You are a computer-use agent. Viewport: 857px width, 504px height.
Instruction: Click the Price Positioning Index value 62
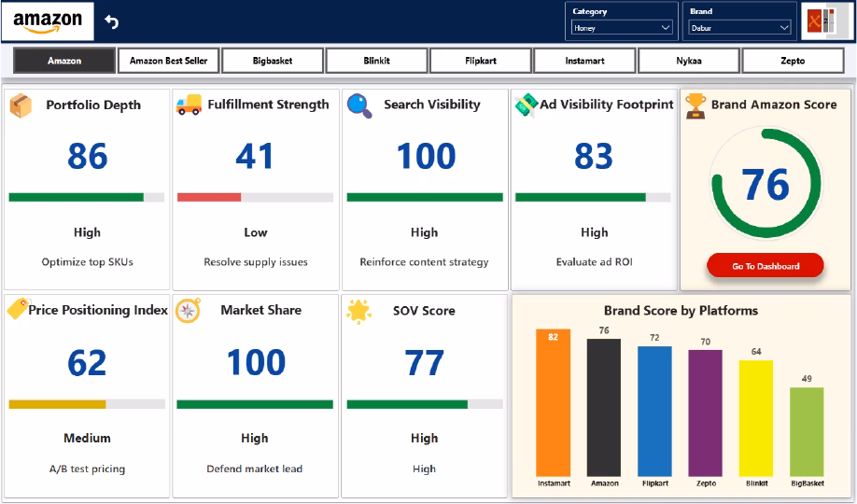click(x=87, y=363)
